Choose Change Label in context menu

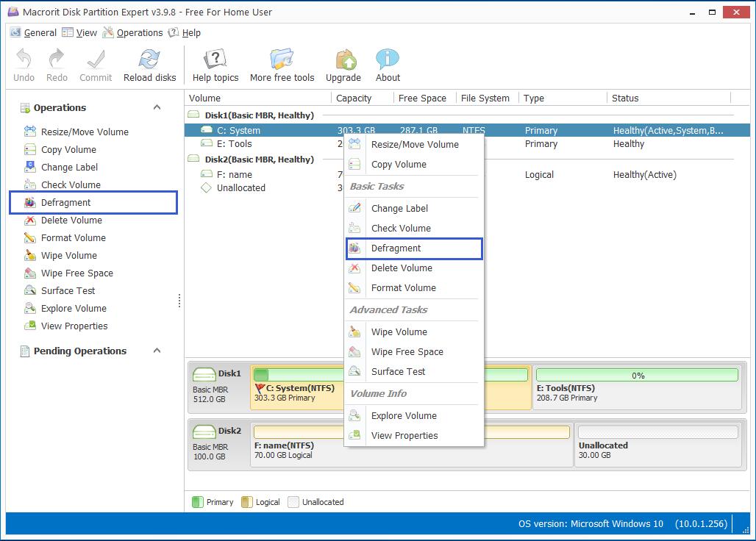(415, 209)
